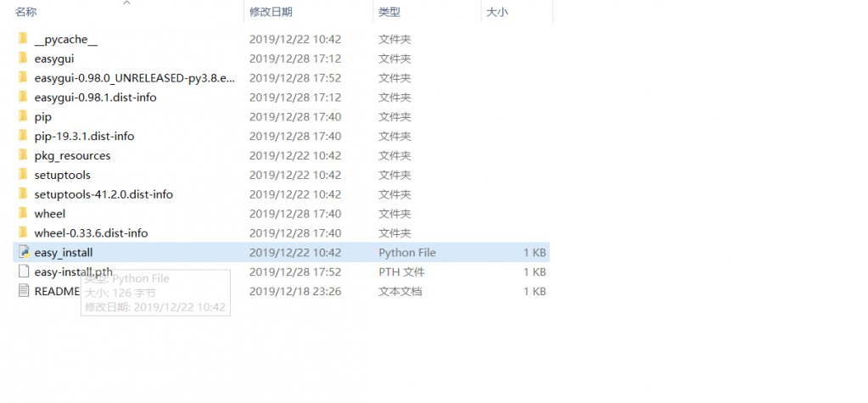Click the 1 KB size of easy_install
Viewport: 868px width, 403px height.
point(535,253)
